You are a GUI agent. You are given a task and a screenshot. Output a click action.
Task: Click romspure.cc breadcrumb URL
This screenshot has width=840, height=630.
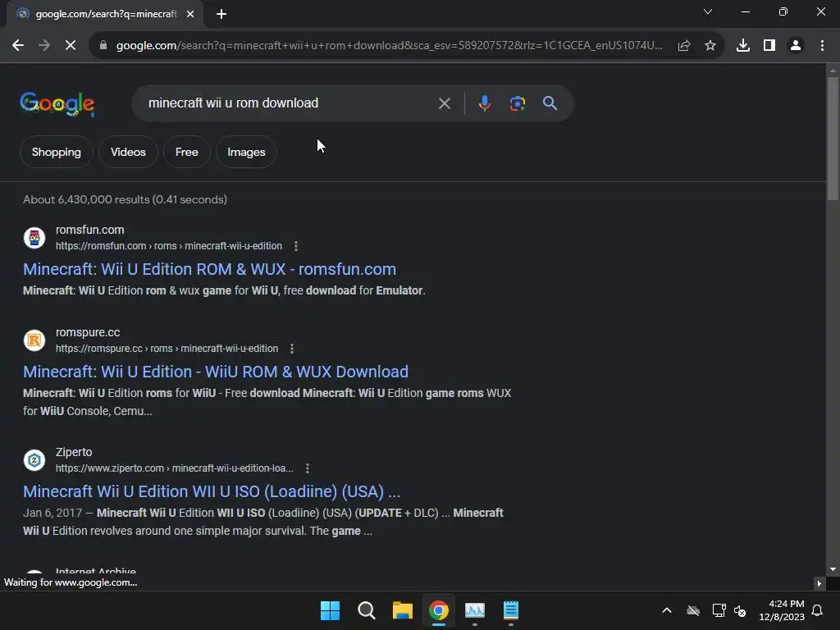tap(167, 349)
